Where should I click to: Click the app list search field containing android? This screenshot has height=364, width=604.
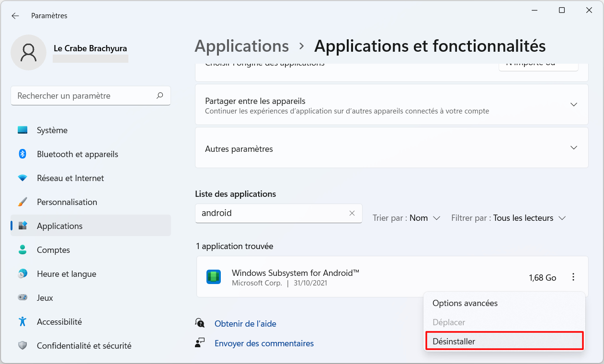point(278,213)
